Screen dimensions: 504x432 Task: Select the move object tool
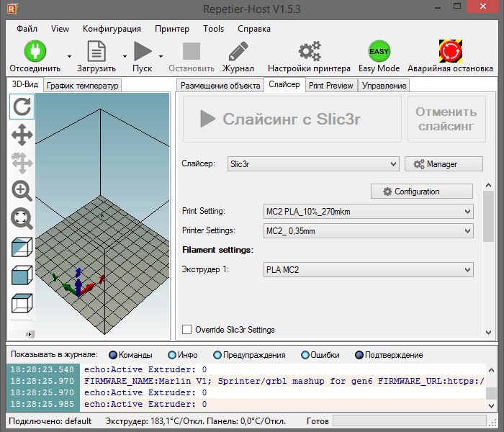point(22,163)
